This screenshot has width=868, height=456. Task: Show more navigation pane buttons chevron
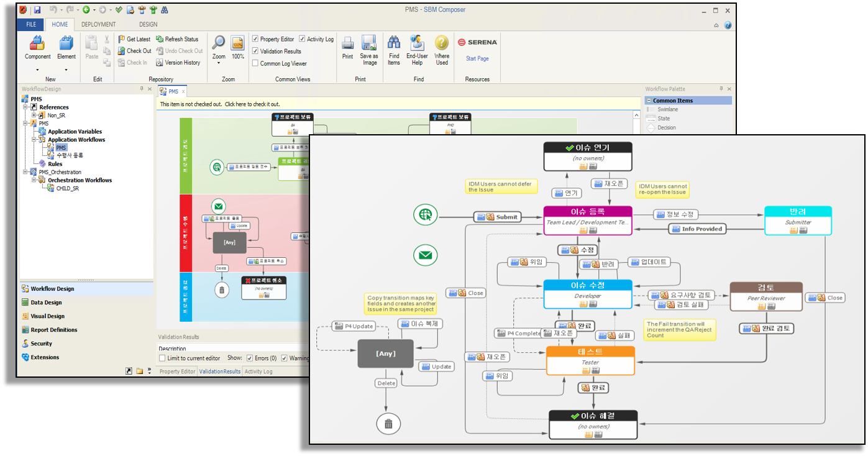[x=150, y=371]
